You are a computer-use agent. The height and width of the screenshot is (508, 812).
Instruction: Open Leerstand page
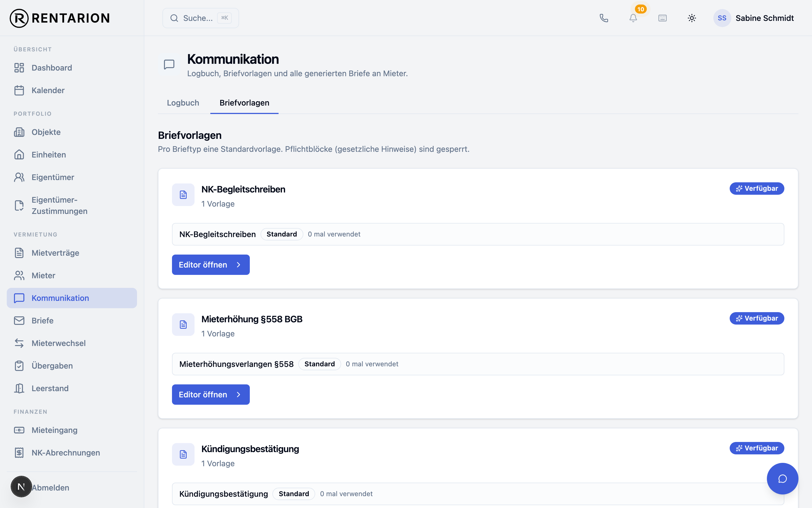[72, 388]
